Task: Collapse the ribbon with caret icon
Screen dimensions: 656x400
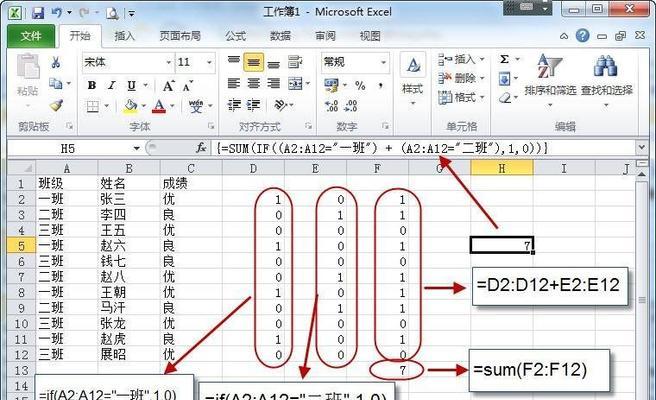Action: [x=564, y=36]
